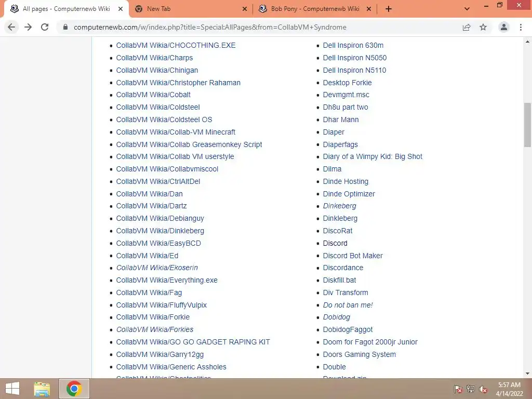
Task: Click the scrollbar down arrow
Action: click(527, 374)
